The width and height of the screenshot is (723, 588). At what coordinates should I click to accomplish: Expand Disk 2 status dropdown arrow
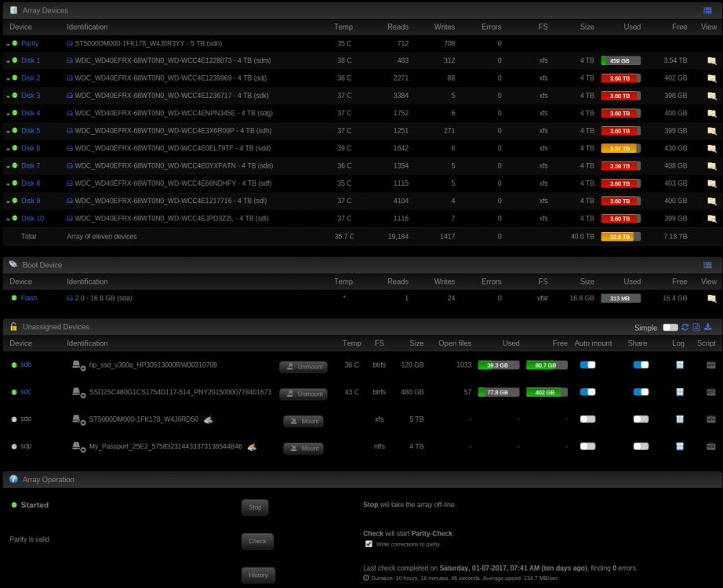8,79
